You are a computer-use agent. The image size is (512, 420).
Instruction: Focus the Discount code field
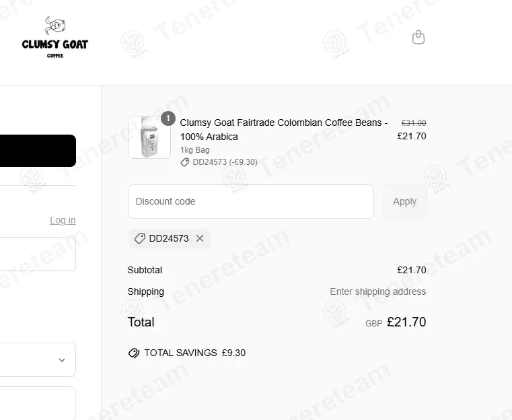tap(251, 201)
